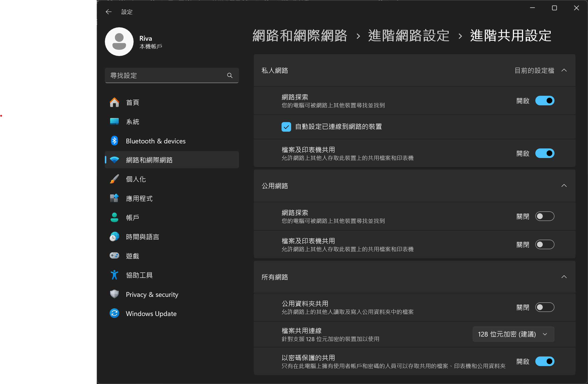Go to 系統 in sidebar
The height and width of the screenshot is (384, 588).
132,122
